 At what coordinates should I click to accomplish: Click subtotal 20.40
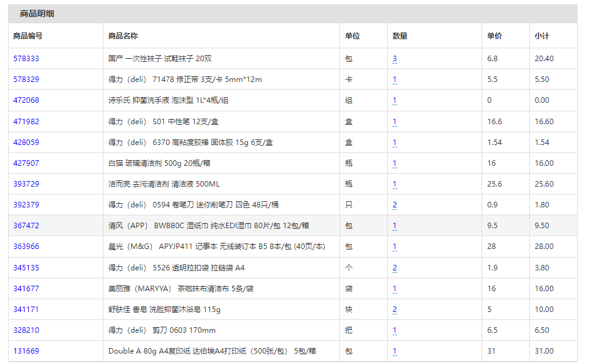click(544, 59)
